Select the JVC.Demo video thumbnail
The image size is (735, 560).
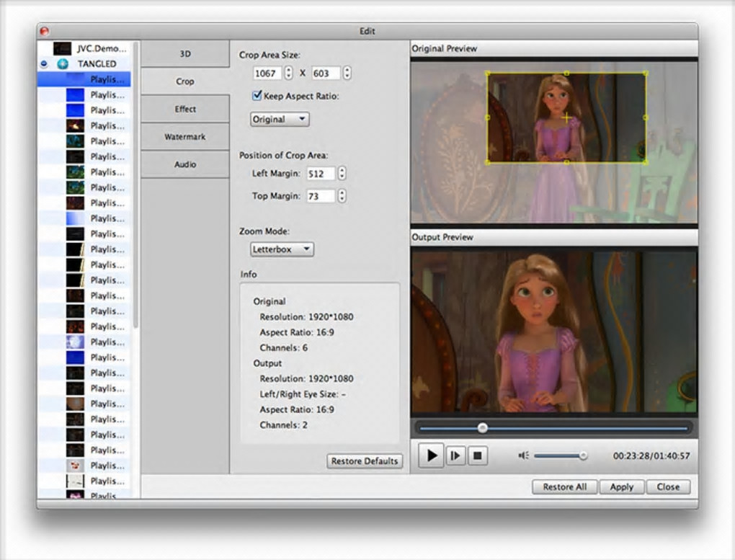click(x=63, y=48)
